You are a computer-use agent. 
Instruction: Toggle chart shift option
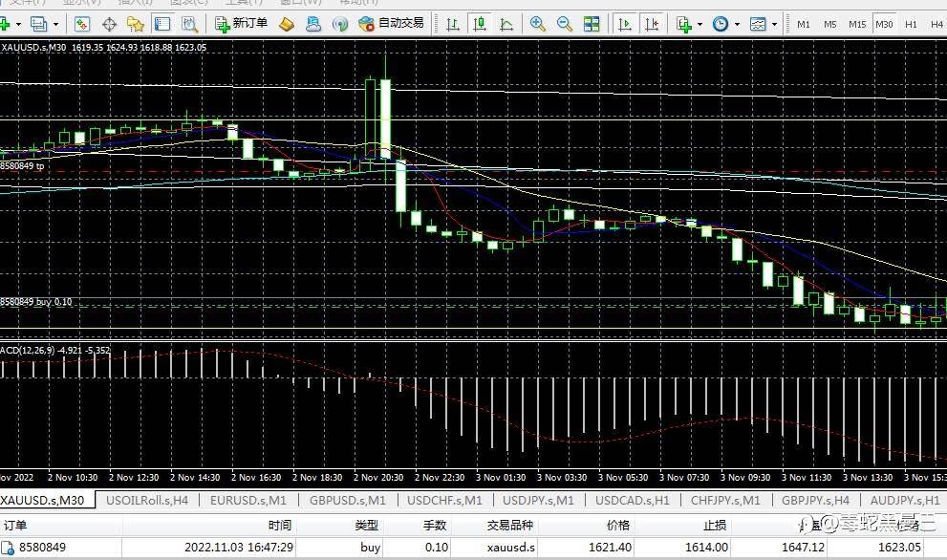pyautogui.click(x=653, y=23)
